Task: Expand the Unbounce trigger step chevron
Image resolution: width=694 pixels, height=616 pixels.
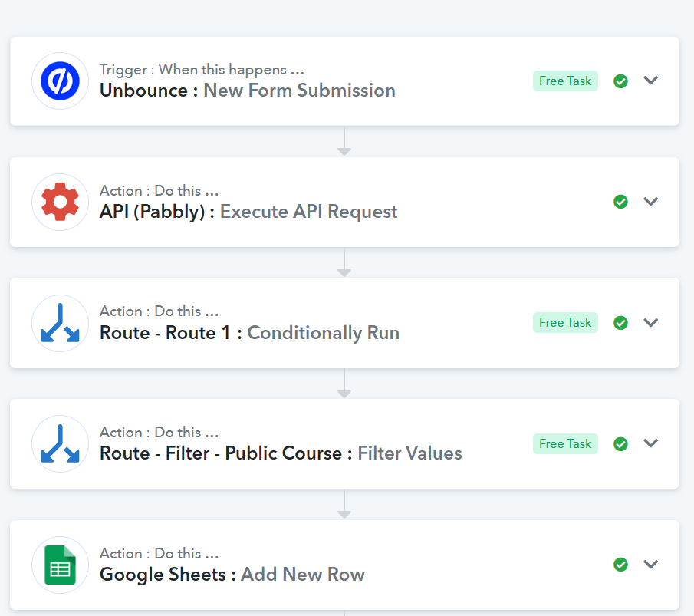Action: (651, 81)
